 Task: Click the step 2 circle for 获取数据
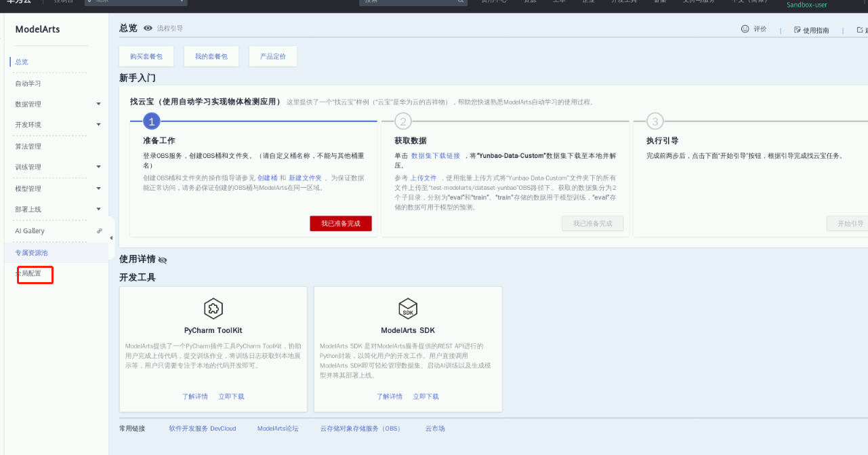pyautogui.click(x=403, y=121)
